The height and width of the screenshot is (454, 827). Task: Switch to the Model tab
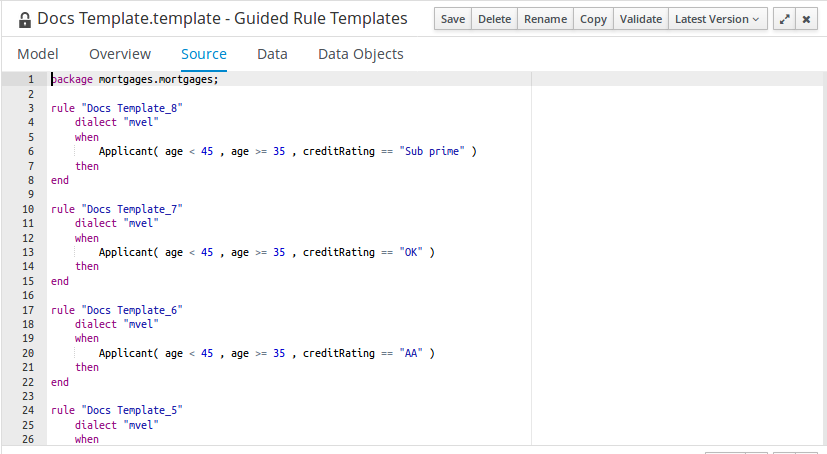(x=38, y=54)
